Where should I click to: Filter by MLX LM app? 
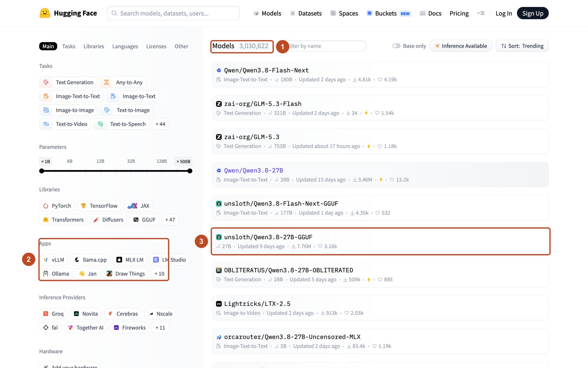[130, 260]
